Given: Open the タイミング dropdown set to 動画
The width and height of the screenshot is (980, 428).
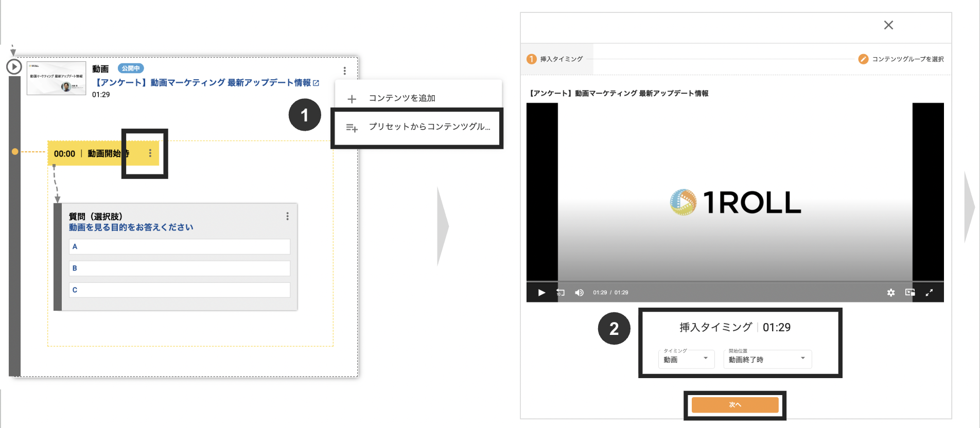Looking at the screenshot, I should click(686, 359).
